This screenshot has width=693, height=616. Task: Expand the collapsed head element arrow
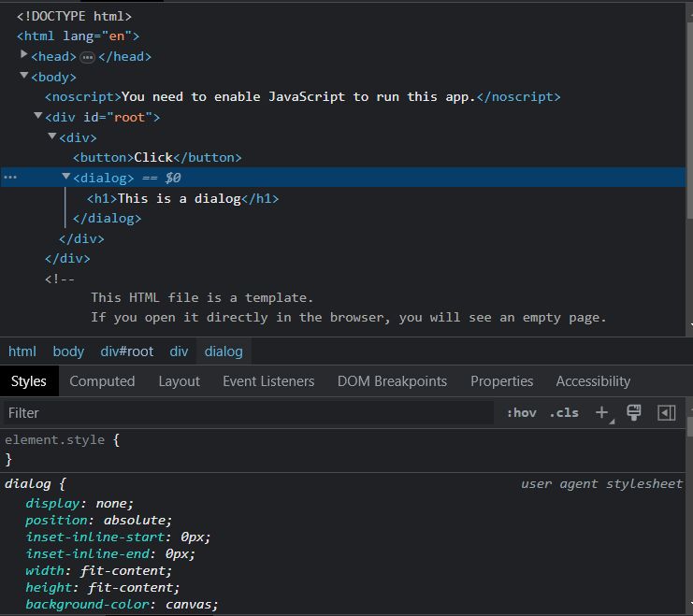[24, 54]
